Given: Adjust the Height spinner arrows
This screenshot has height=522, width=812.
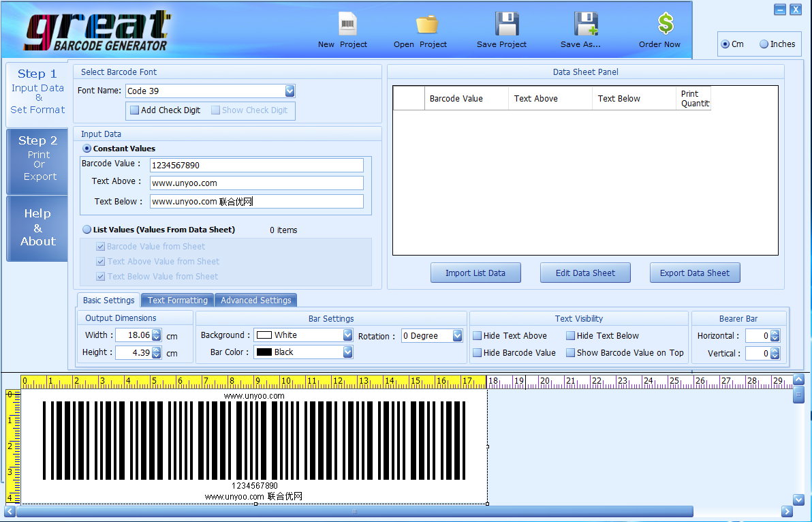Looking at the screenshot, I should [x=157, y=353].
